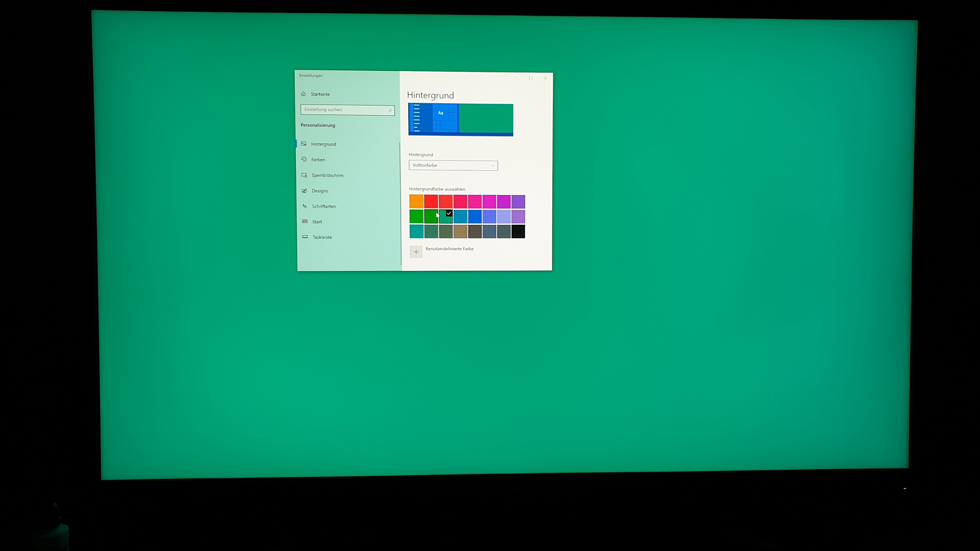Open the Farben settings page
Screen dimensions: 980x551
(318, 160)
